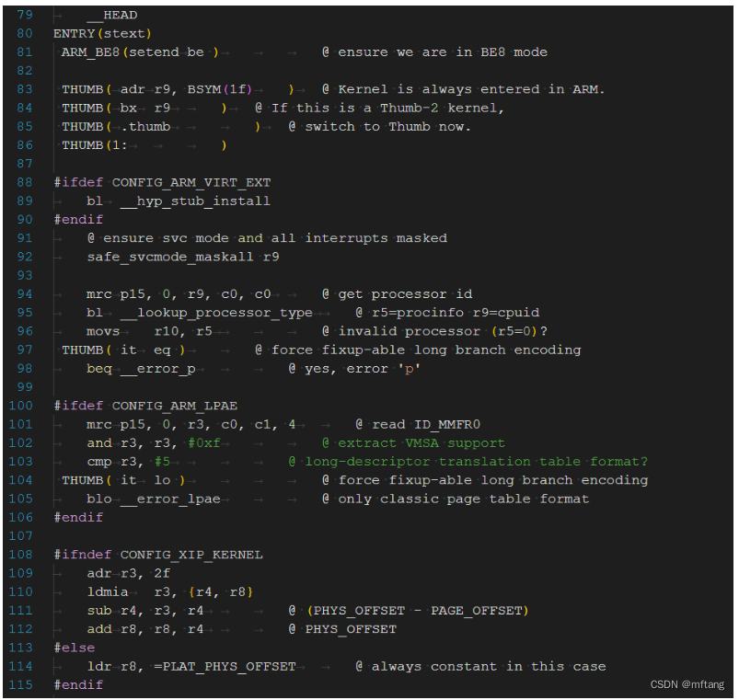Click 'beq __error_p' instruction

pyautogui.click(x=141, y=369)
